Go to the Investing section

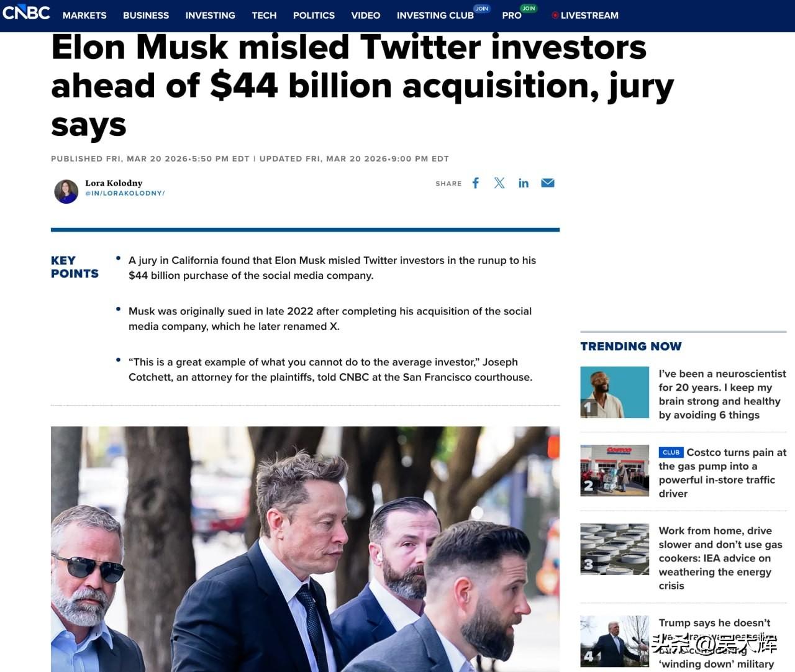click(210, 16)
